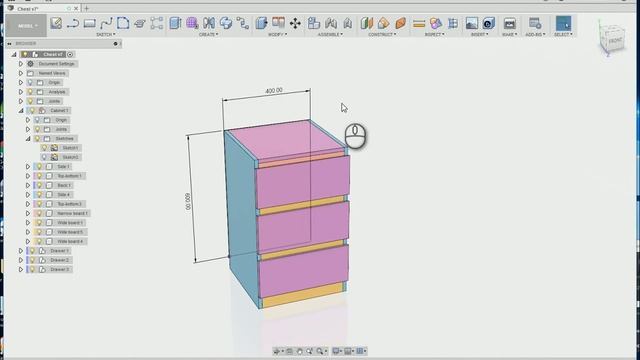Select the Section Analysis icon
640x360 pixels.
(x=453, y=23)
